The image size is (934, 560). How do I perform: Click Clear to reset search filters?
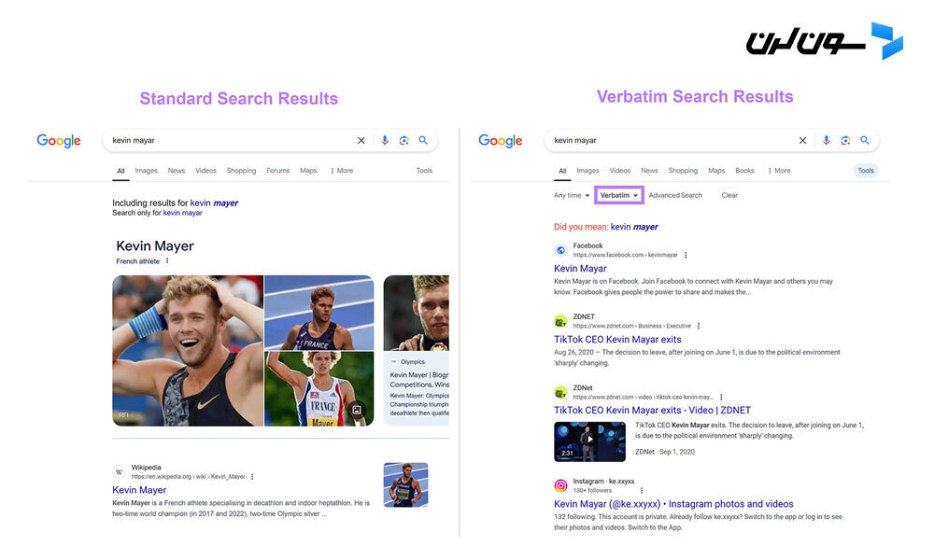pyautogui.click(x=729, y=195)
